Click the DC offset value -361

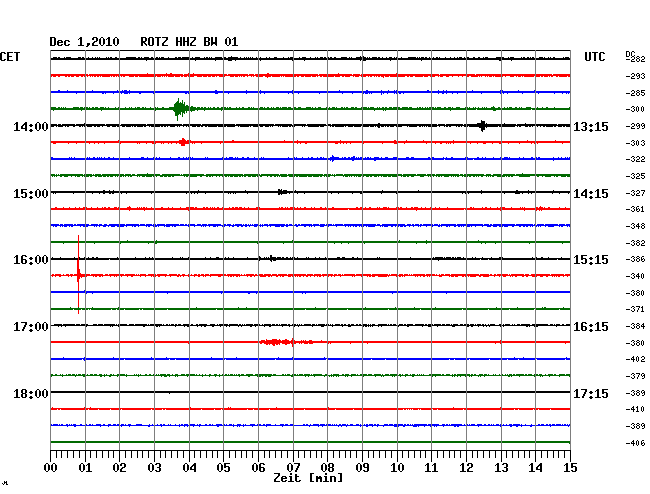click(x=635, y=209)
